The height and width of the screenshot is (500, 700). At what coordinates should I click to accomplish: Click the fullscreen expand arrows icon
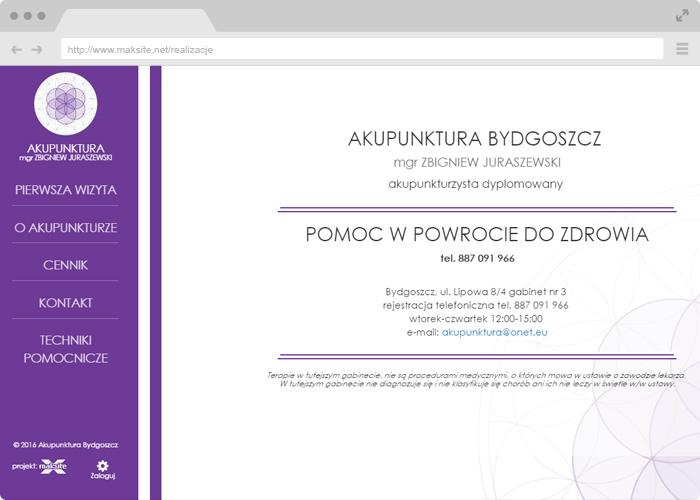click(x=682, y=16)
